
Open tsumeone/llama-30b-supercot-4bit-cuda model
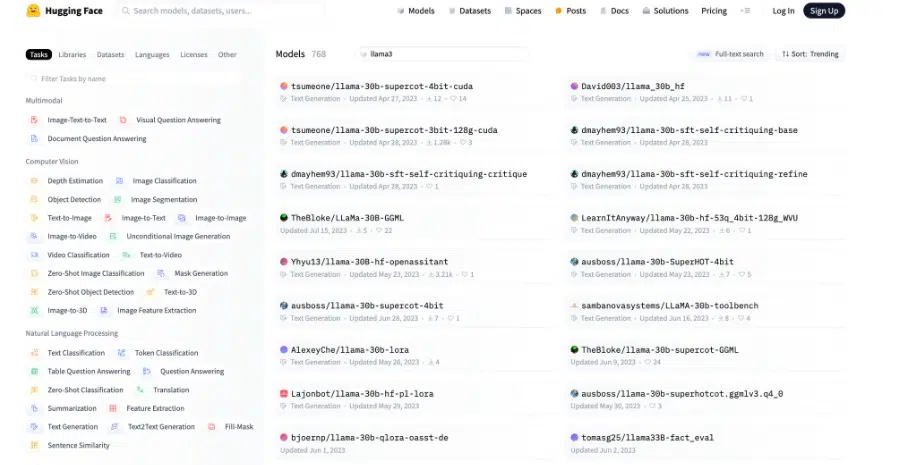point(382,86)
